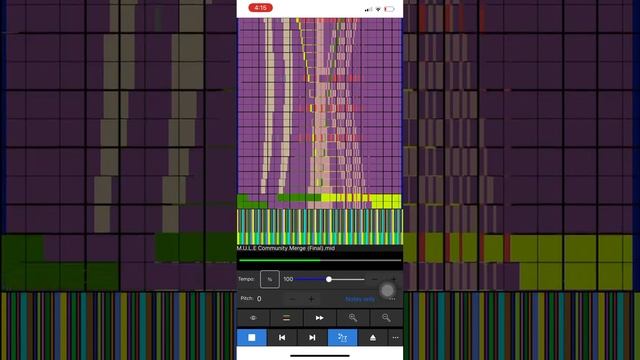Click the tempo slider handle
640x360 pixels.
(329, 279)
